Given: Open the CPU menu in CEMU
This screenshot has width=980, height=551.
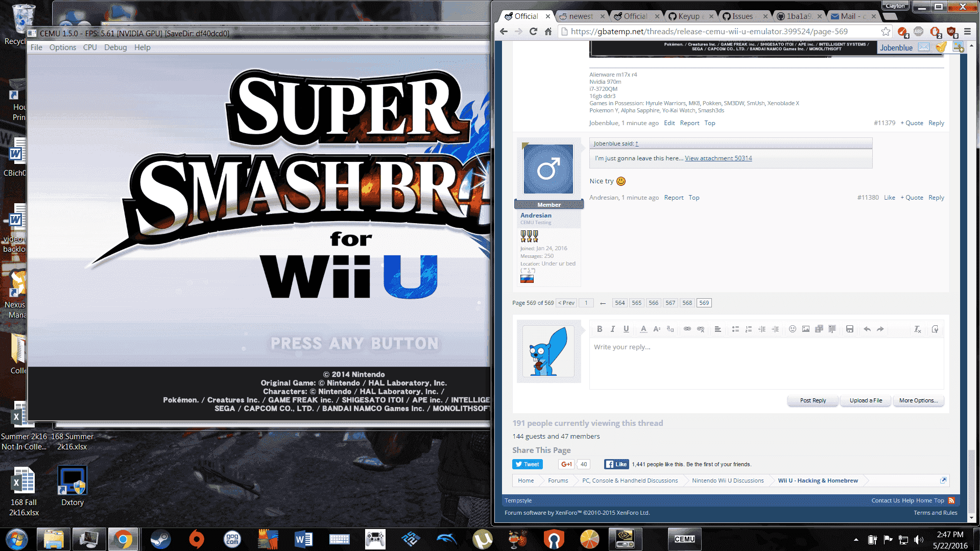Looking at the screenshot, I should click(x=90, y=47).
